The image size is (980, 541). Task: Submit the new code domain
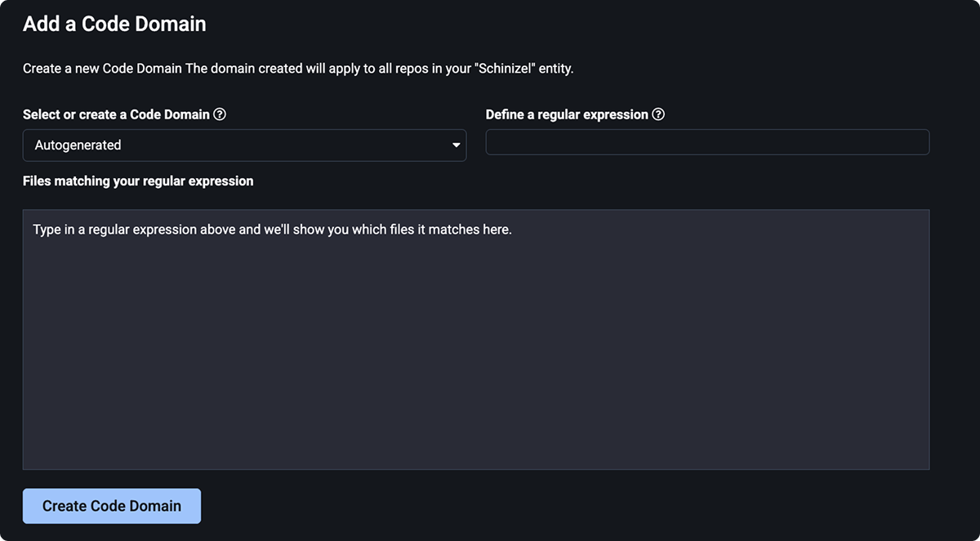click(111, 505)
